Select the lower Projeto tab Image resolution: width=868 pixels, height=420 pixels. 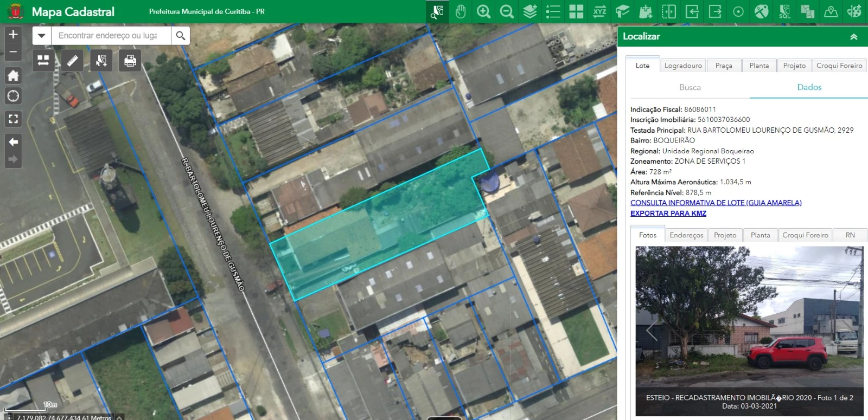coord(725,235)
